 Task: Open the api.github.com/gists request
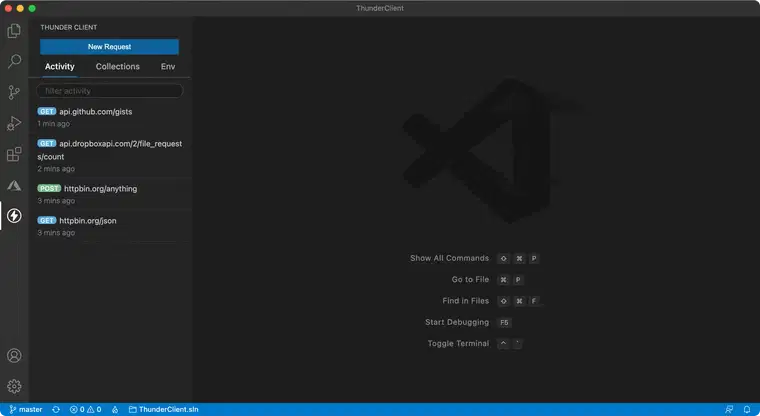click(110, 117)
